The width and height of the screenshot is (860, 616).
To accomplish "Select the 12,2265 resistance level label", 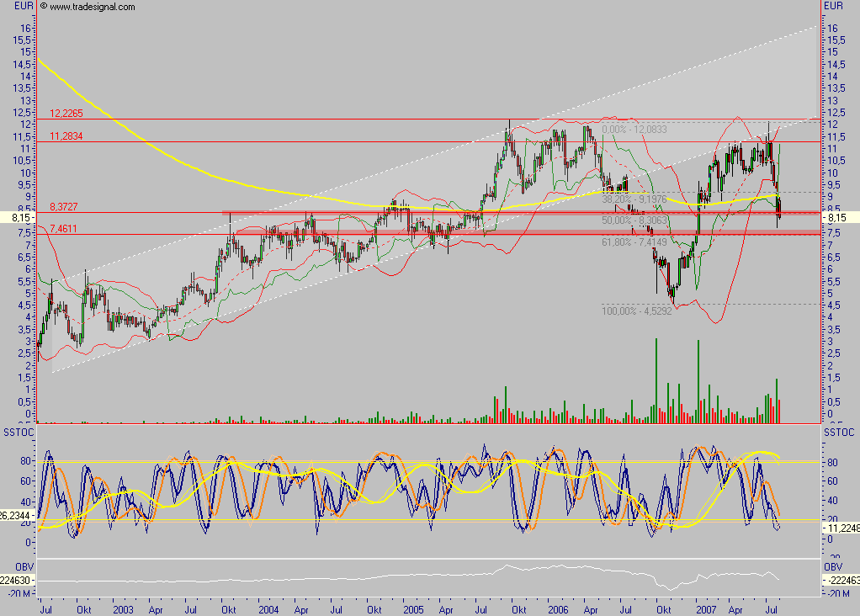I will tap(66, 113).
